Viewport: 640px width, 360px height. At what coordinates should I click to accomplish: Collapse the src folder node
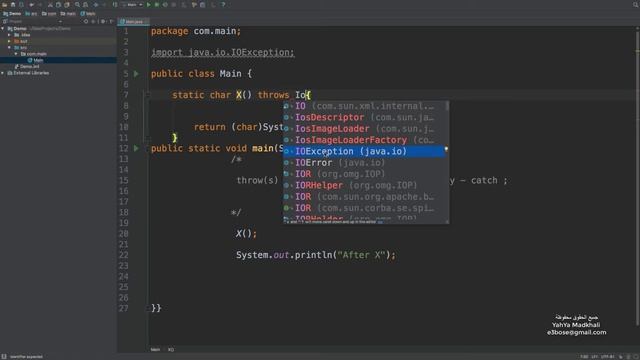click(x=9, y=47)
